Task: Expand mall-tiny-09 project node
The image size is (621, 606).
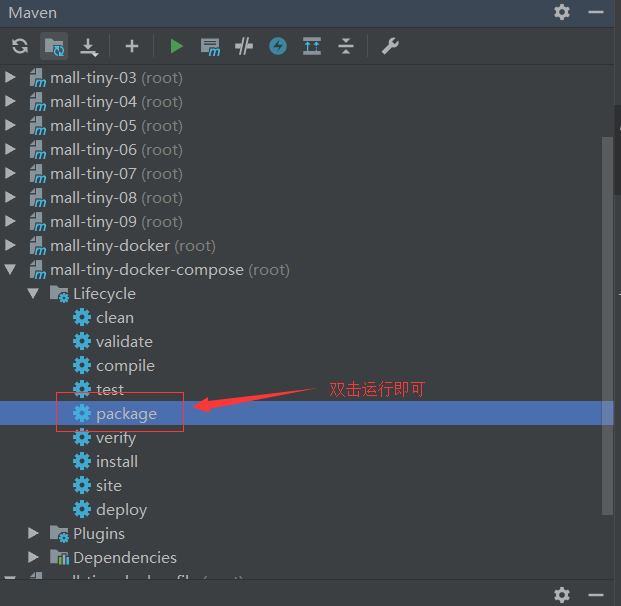Action: pos(10,221)
